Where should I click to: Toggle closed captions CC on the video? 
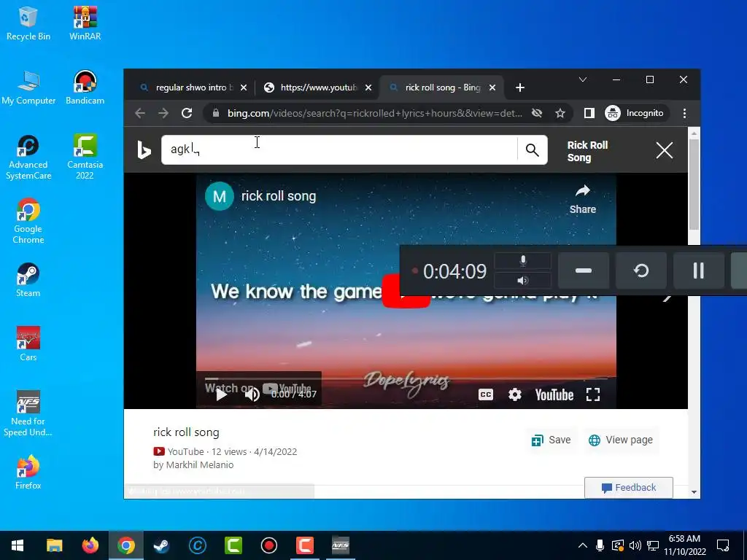485,394
